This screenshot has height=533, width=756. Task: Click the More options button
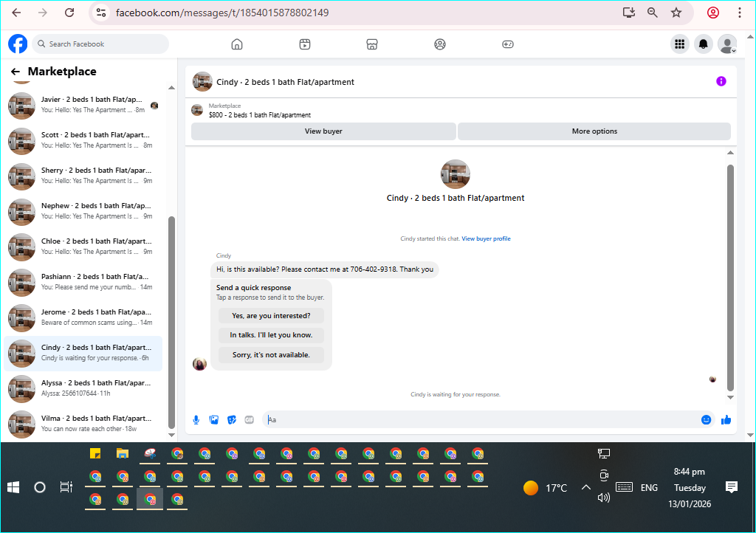[x=594, y=131]
